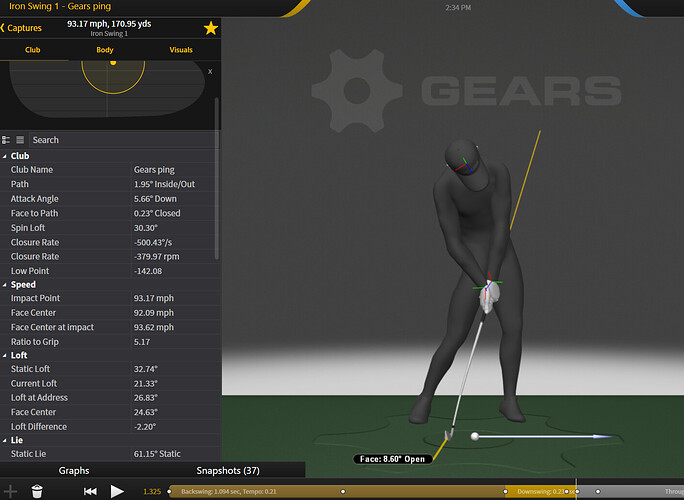Click the yellow impact point dot
This screenshot has height=500, width=684.
tap(113, 63)
